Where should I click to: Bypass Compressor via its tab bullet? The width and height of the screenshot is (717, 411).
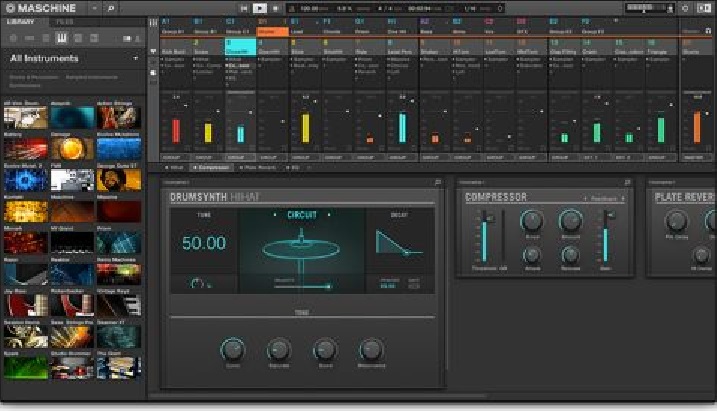[x=195, y=168]
